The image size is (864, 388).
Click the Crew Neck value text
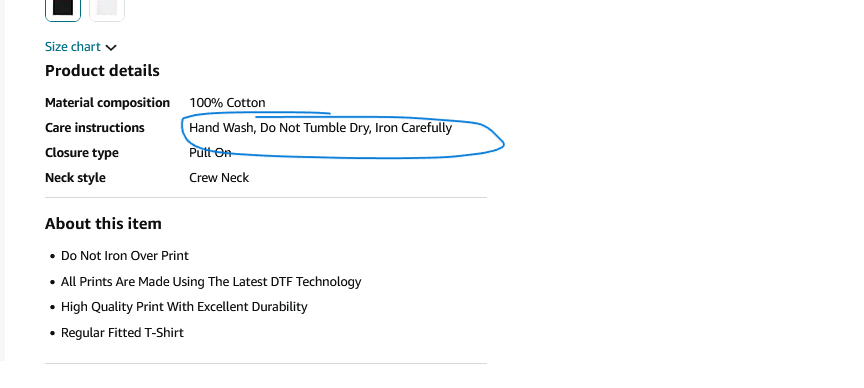point(219,177)
